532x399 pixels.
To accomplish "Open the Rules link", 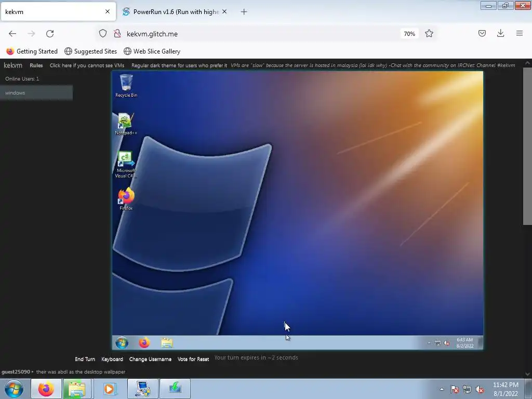I will click(36, 65).
